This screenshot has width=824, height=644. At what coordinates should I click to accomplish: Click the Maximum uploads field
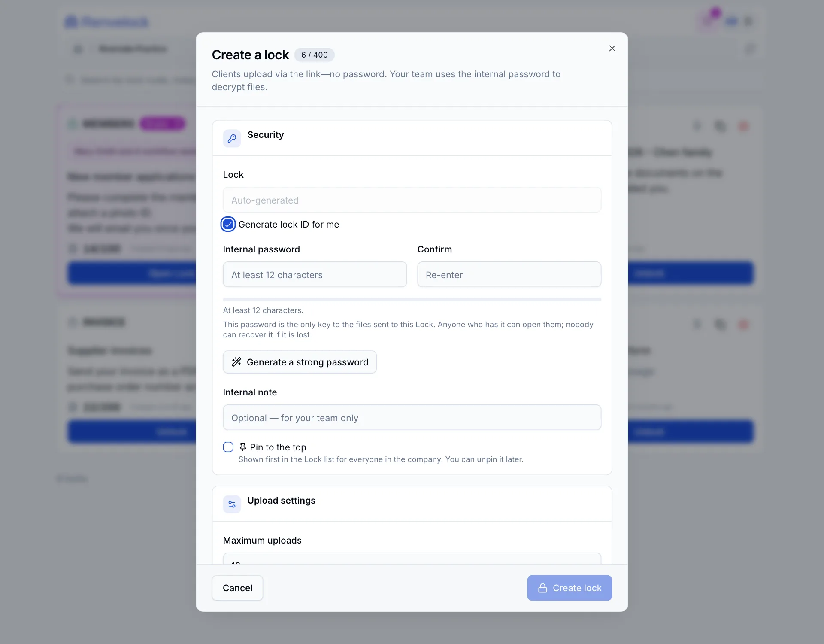coord(412,559)
